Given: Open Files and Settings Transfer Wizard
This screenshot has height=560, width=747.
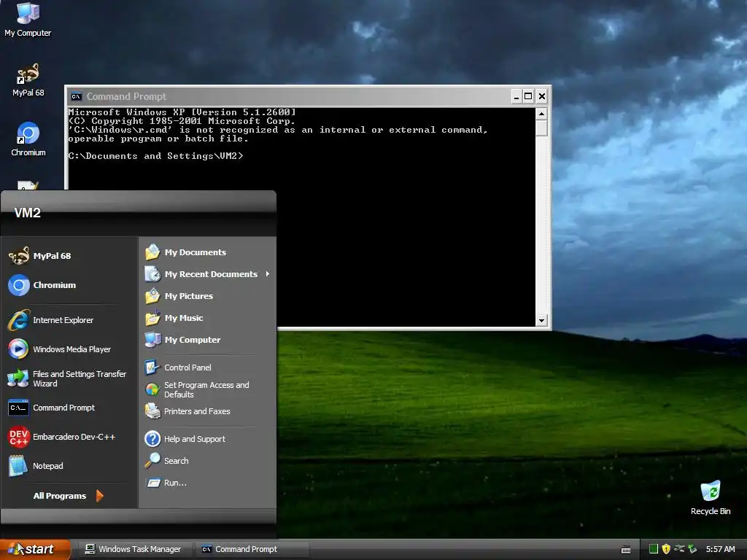Looking at the screenshot, I should pos(69,378).
